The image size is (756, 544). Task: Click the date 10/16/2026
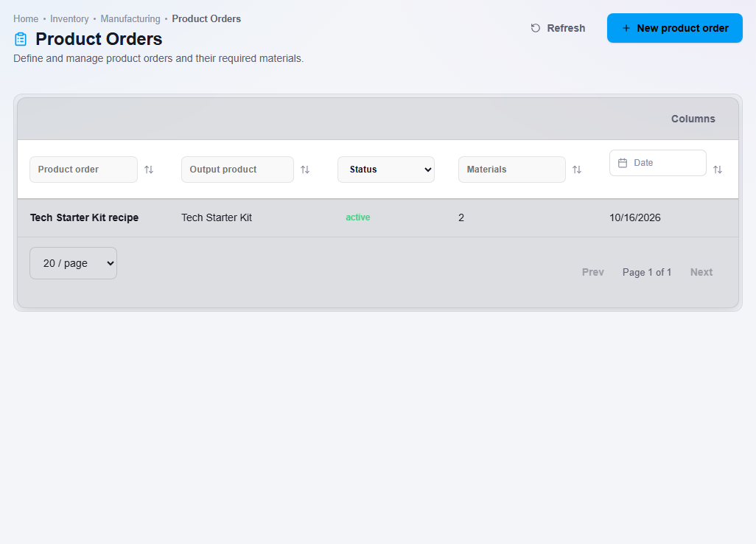[x=634, y=217]
